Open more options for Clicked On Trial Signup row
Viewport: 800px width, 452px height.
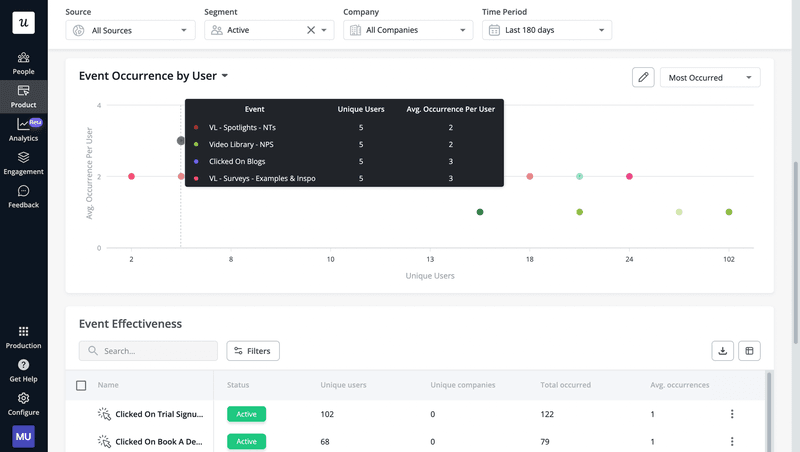(732, 414)
